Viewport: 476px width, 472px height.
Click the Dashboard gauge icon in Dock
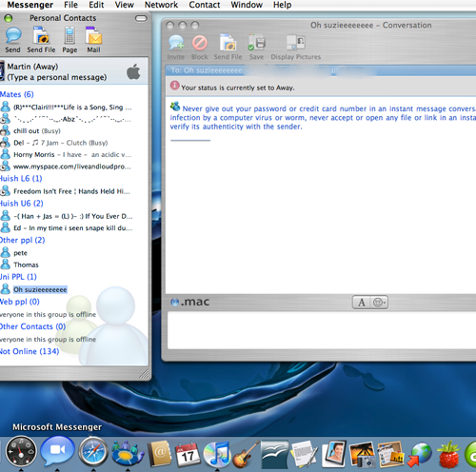coord(21,451)
